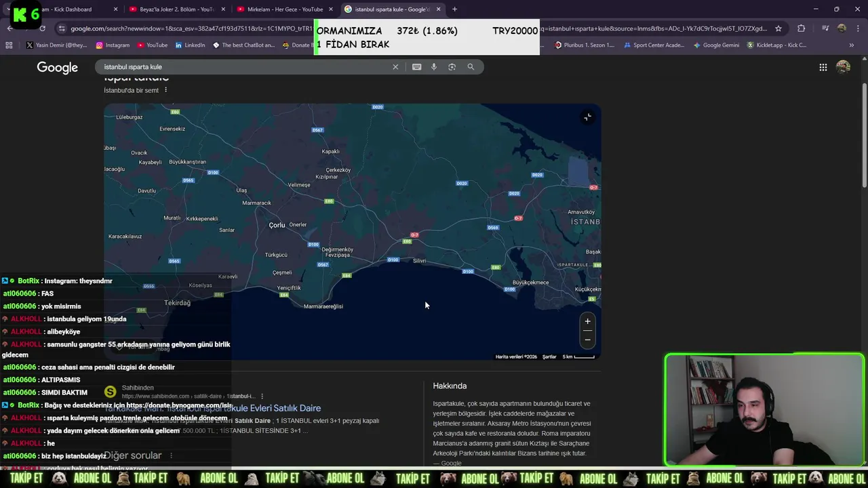Open the YouTube bookmark
This screenshot has width=868, height=488.
click(152, 45)
